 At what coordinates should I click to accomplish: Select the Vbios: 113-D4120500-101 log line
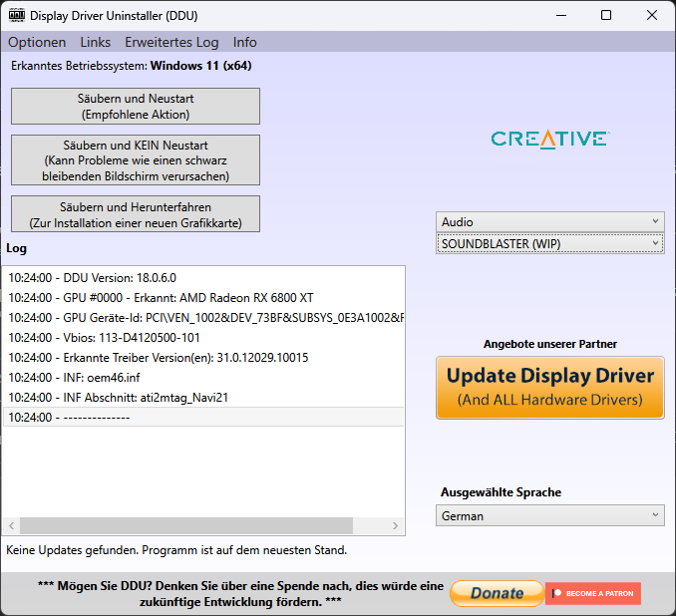(203, 338)
